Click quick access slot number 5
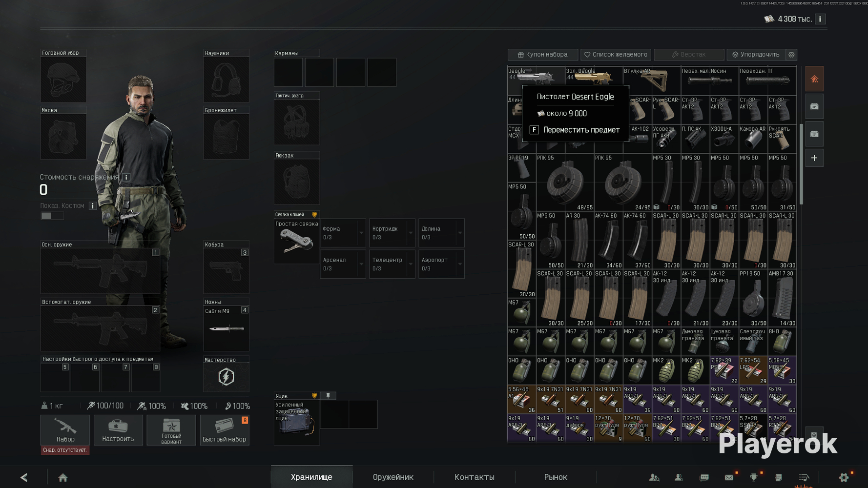868x488 pixels. tap(55, 377)
